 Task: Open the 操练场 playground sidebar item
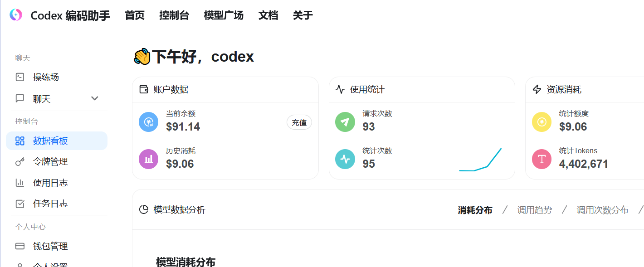[46, 77]
